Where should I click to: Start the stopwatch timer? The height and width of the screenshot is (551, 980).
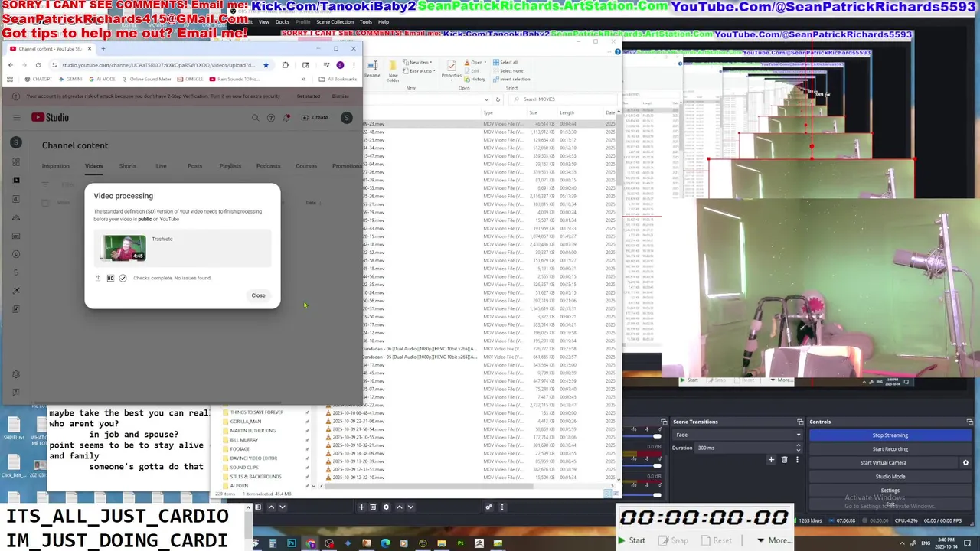(632, 540)
